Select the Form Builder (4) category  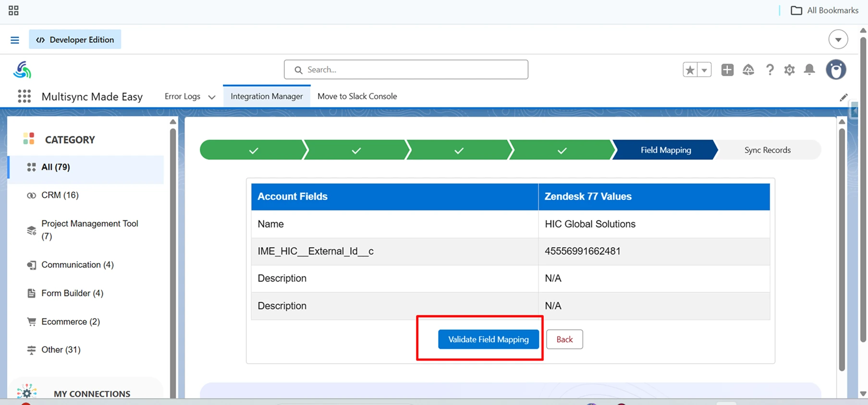(86, 293)
